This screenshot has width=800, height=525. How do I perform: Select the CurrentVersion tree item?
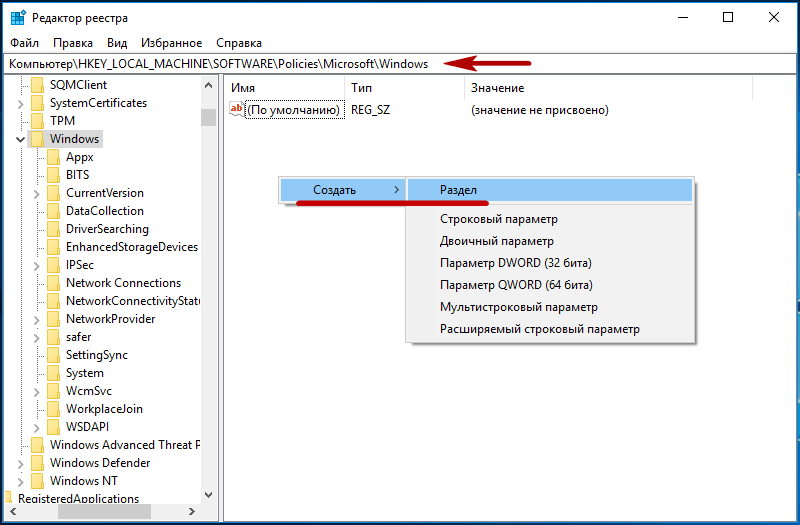click(x=105, y=193)
